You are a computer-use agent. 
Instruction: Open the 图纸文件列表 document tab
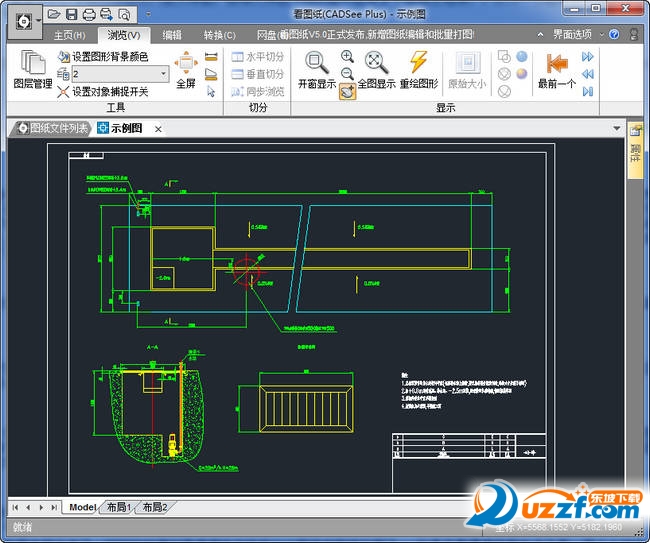coord(52,128)
